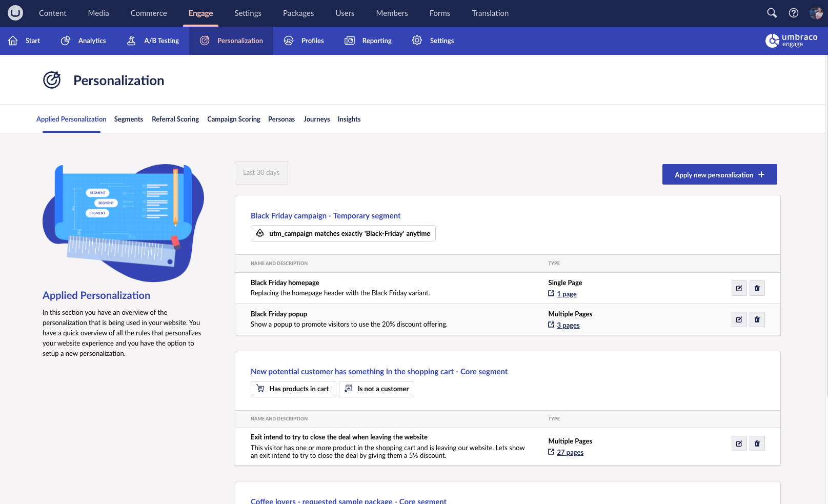This screenshot has width=828, height=504.
Task: Click the help question mark icon
Action: coord(794,13)
